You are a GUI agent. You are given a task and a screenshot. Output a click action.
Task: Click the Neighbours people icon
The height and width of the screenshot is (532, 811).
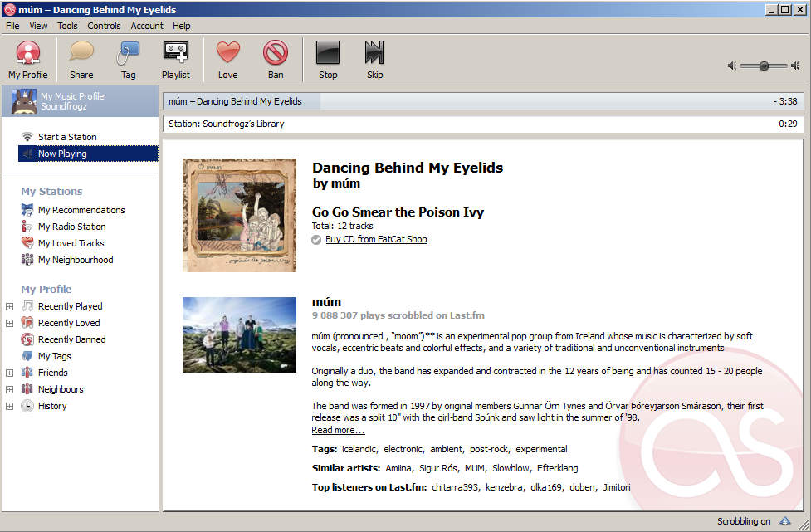click(x=27, y=388)
